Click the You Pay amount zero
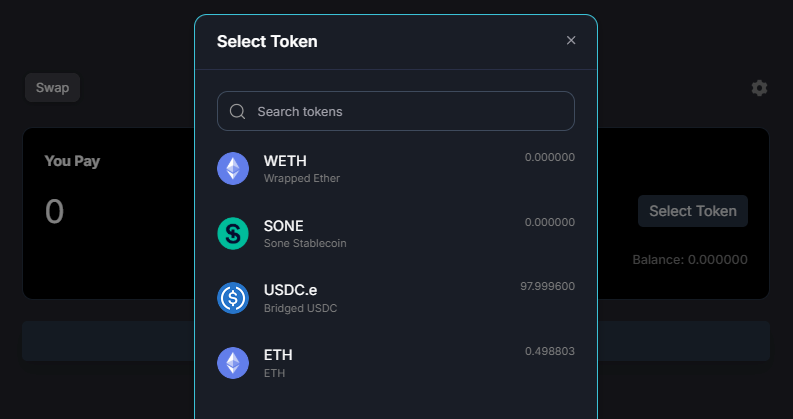The width and height of the screenshot is (793, 419). coord(55,212)
